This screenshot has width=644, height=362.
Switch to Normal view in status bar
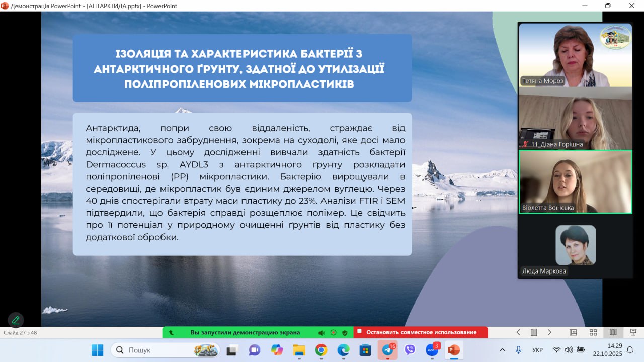573,332
